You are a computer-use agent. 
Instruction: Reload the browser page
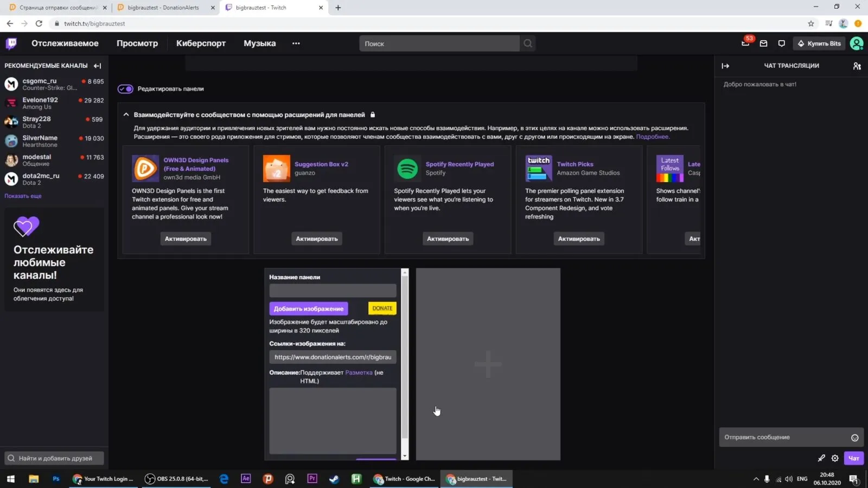pos(39,23)
